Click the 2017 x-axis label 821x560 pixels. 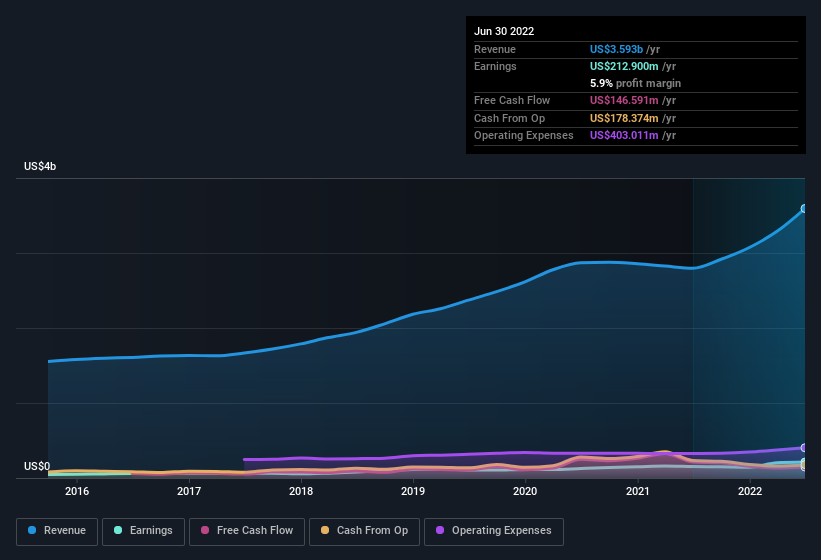point(189,491)
